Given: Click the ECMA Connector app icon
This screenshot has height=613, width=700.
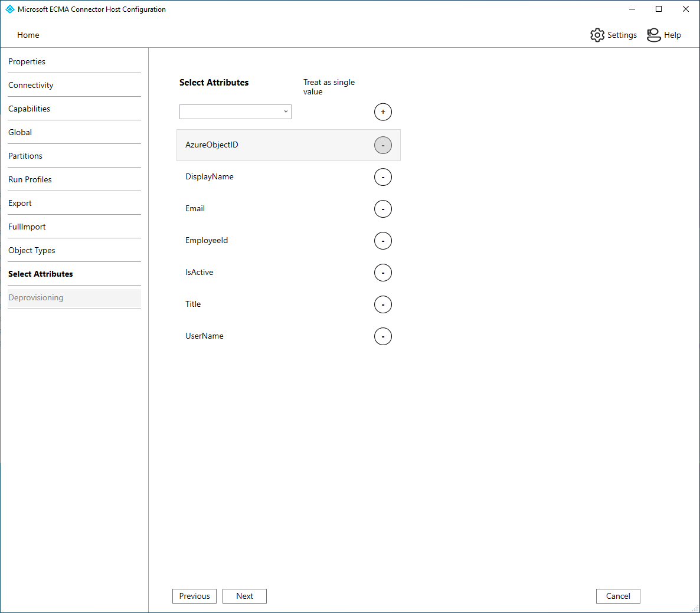Looking at the screenshot, I should pos(10,9).
